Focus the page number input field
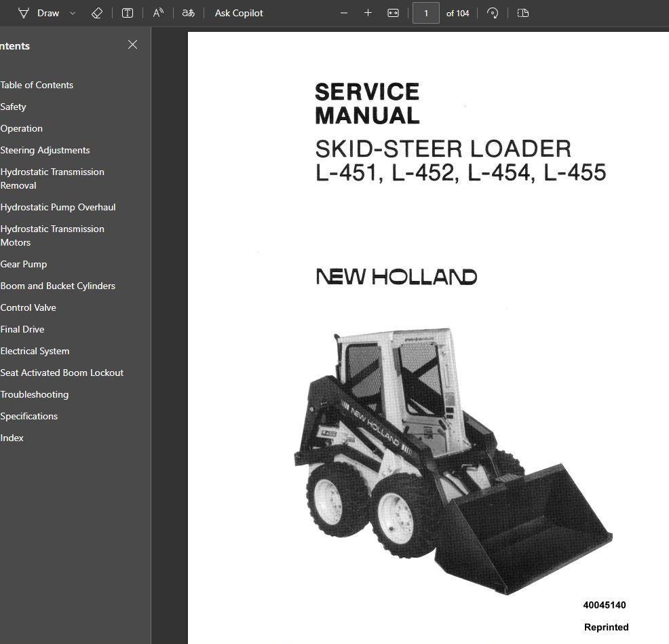This screenshot has height=644, width=669. 426,13
